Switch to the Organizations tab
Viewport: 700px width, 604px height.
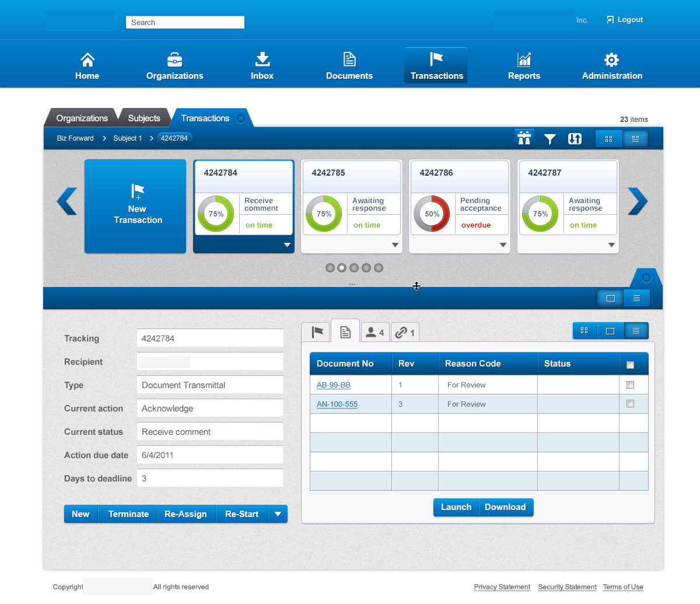pyautogui.click(x=82, y=118)
